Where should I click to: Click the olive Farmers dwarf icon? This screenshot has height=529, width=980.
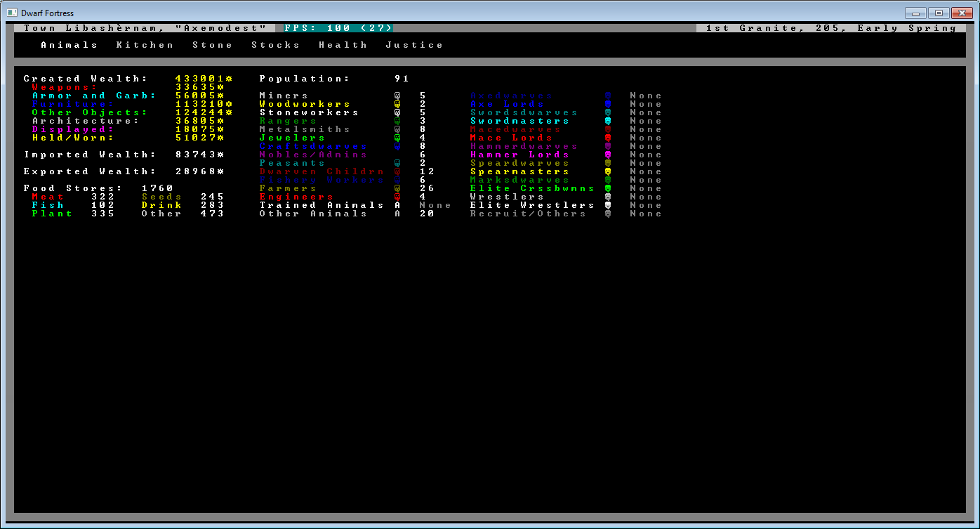(397, 188)
